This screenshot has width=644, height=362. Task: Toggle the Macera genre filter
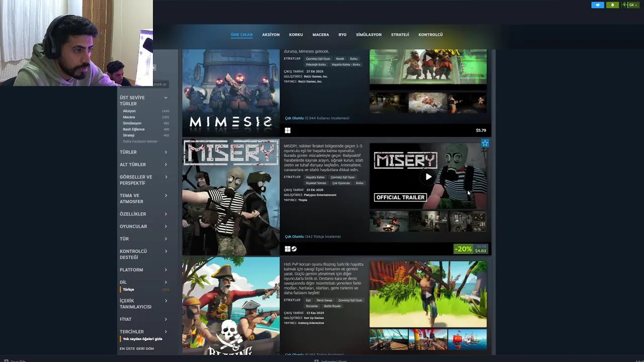click(145, 117)
